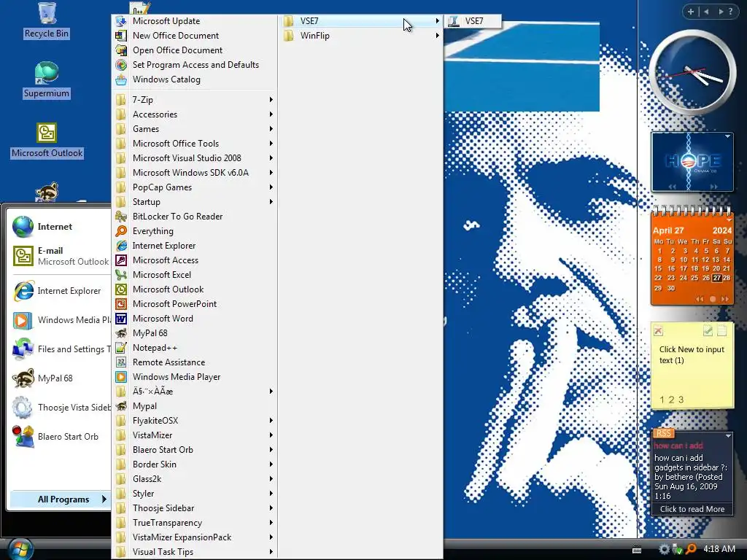Expand the PopCap Games folder
The image size is (747, 560).
pyautogui.click(x=195, y=187)
